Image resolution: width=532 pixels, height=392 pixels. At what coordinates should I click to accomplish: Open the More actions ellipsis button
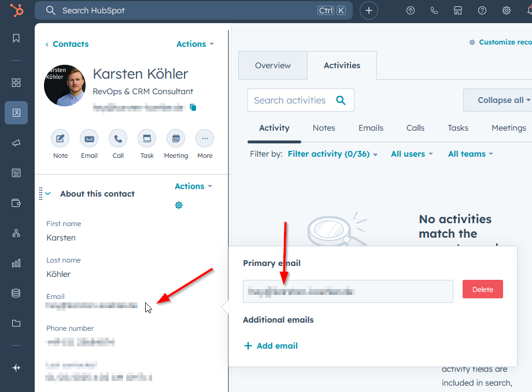point(205,138)
